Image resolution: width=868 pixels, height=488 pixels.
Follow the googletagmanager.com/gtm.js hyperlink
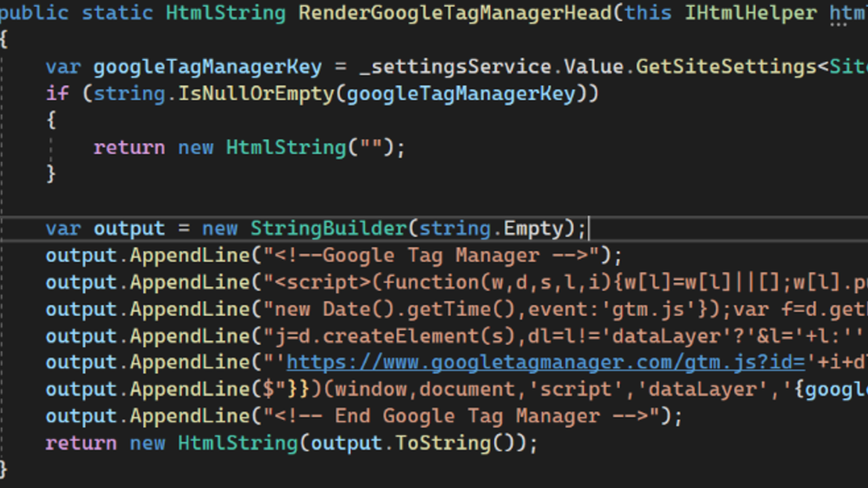coord(542,362)
